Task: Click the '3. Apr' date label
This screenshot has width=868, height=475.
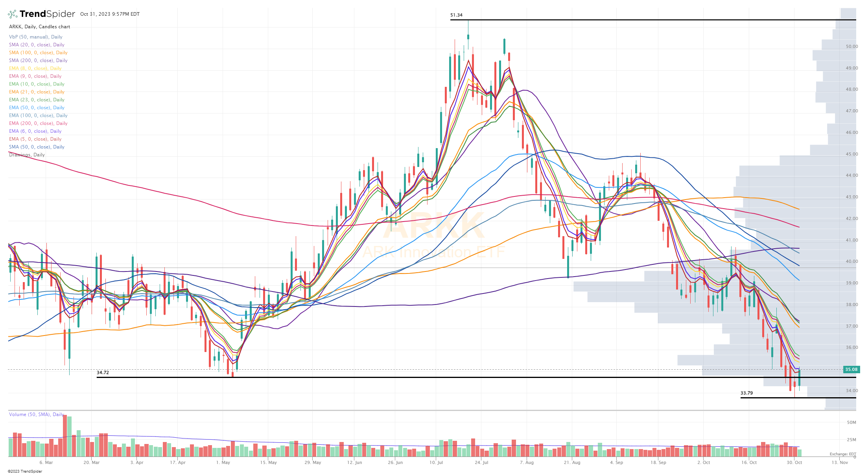Action: tap(137, 462)
